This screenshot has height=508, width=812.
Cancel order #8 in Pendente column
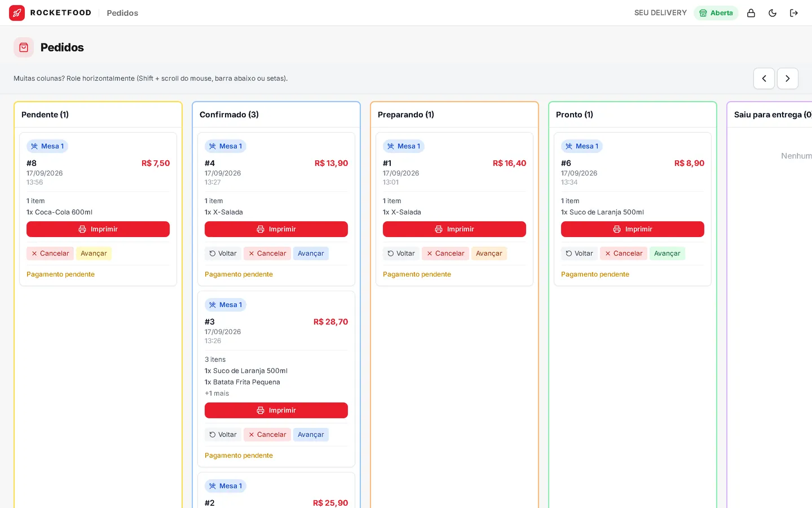pos(50,253)
